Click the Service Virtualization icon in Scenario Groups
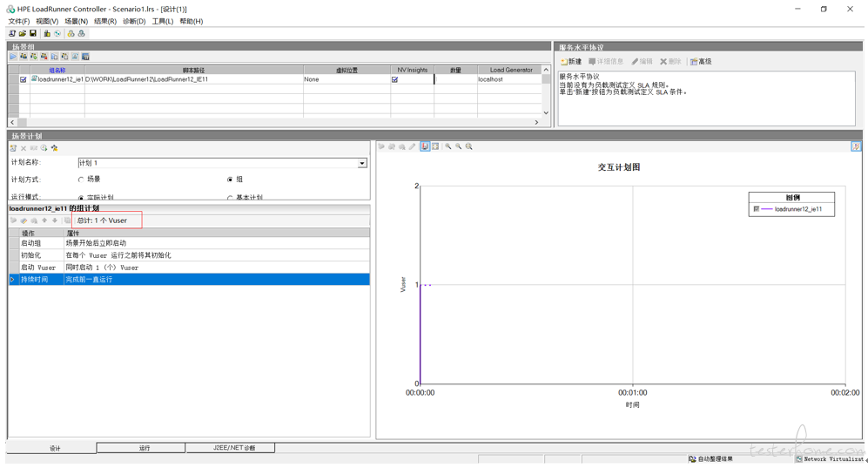Viewport: 868px width, 468px height. click(x=86, y=57)
